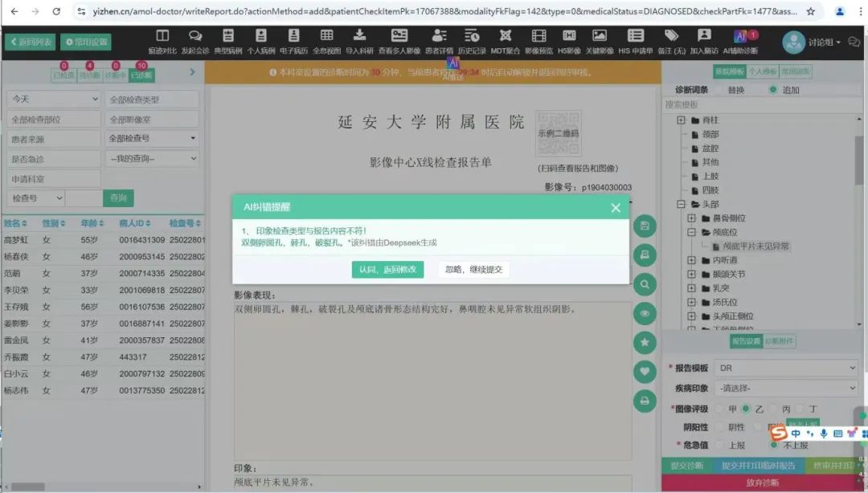Set image grade to 丙
This screenshot has height=493, width=868.
point(773,409)
